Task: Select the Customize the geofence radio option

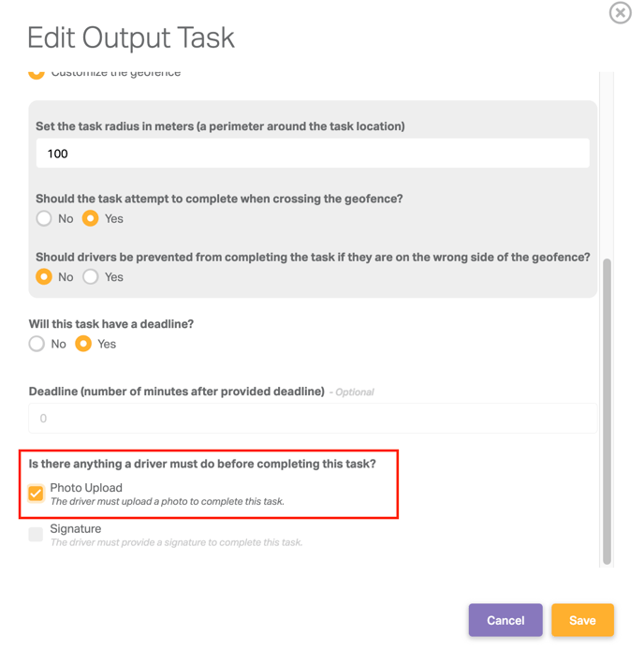Action: 37,73
